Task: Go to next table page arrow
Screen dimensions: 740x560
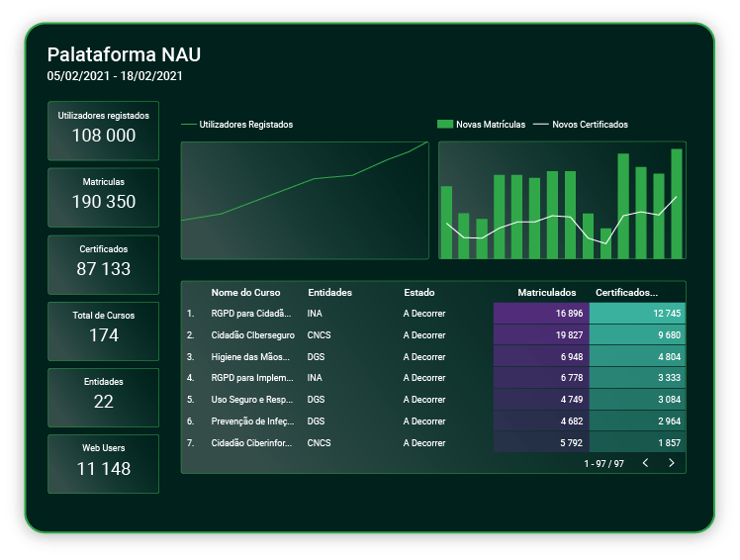Action: click(671, 463)
